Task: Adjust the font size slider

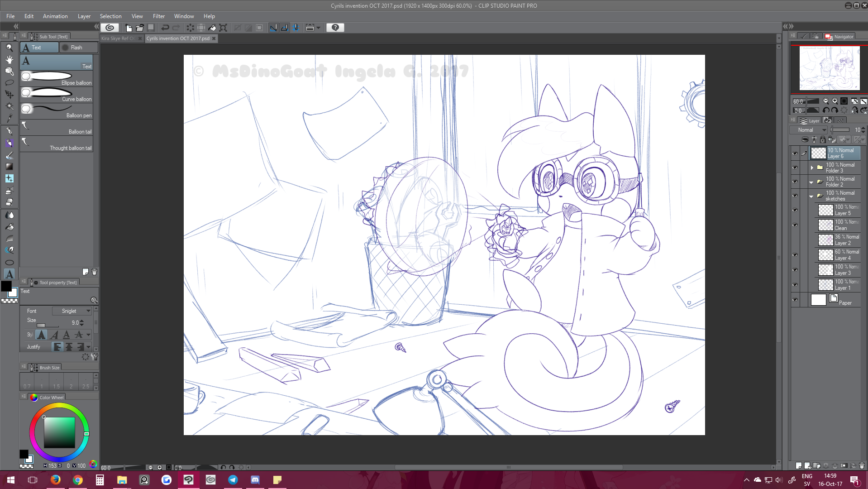Action: point(47,325)
